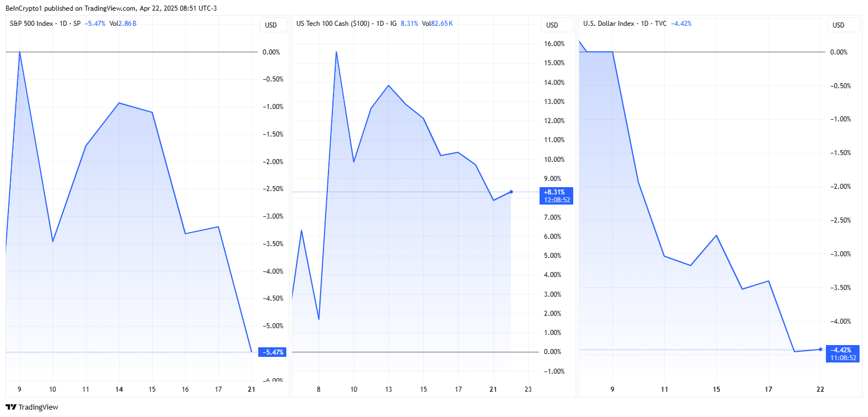Open the USD currency selector on S&P 500 chart
This screenshot has width=868, height=417.
coord(271,25)
